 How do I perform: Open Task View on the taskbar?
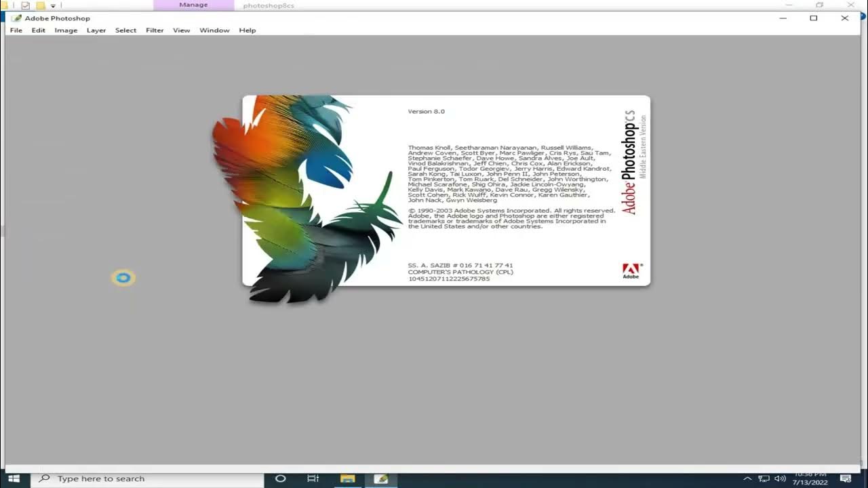pos(313,479)
